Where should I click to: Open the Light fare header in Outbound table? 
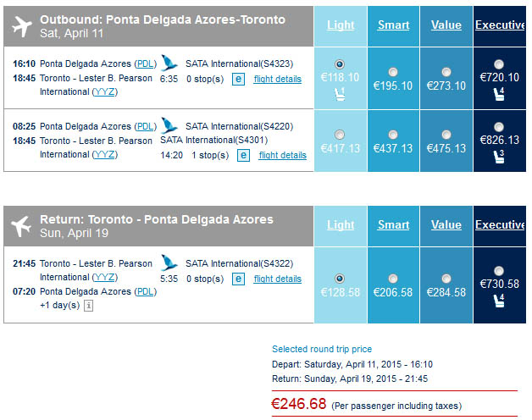tap(341, 25)
